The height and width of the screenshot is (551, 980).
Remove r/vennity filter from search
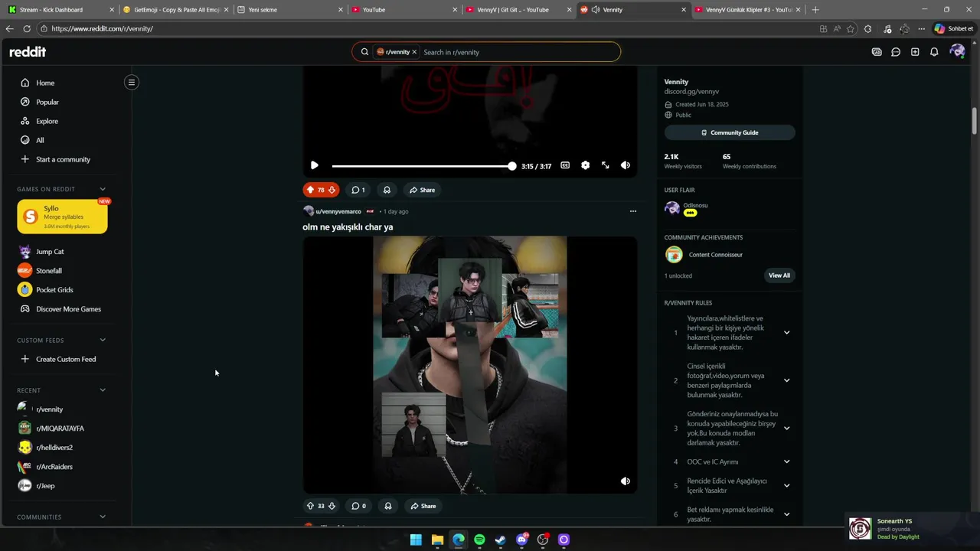click(414, 52)
